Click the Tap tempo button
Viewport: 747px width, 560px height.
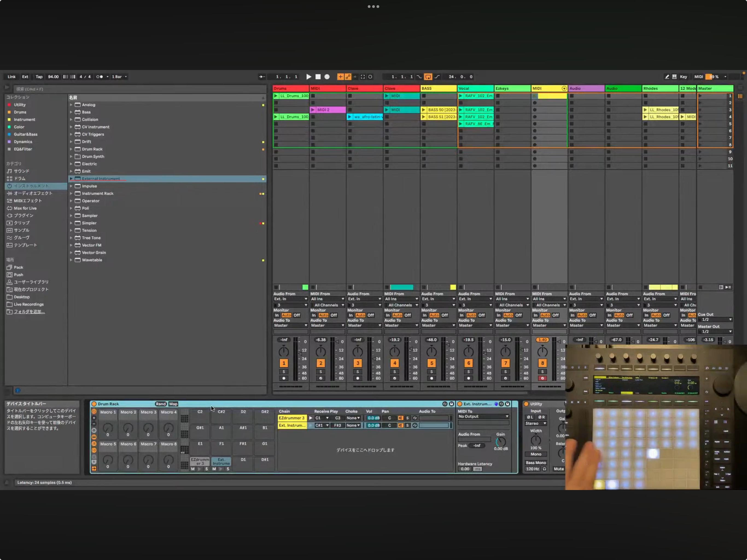[x=39, y=77]
